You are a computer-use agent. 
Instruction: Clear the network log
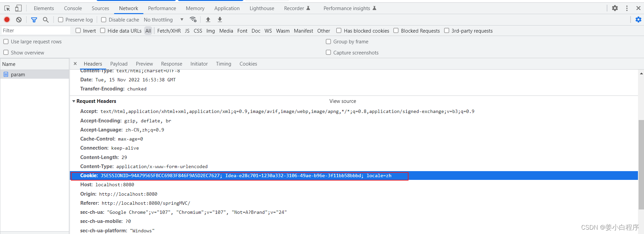19,19
